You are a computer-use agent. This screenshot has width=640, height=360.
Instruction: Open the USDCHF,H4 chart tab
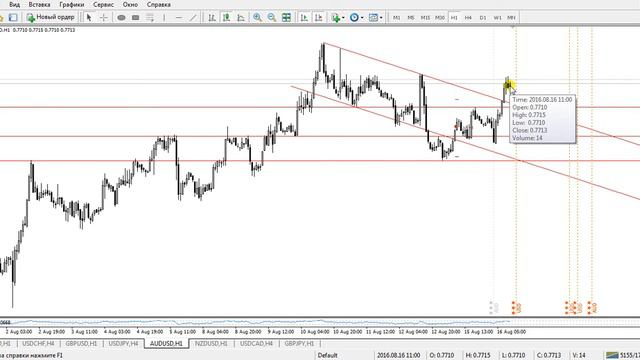click(x=38, y=344)
